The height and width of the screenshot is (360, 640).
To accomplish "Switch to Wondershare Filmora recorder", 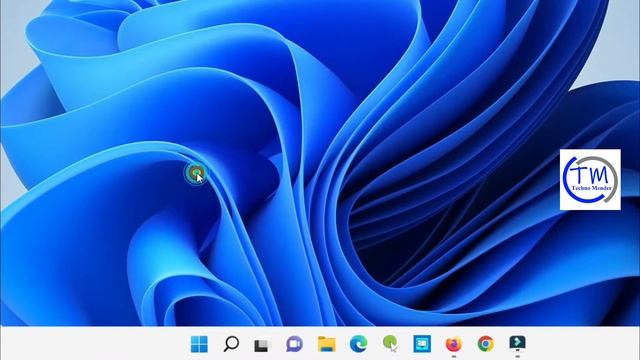I will (x=517, y=343).
